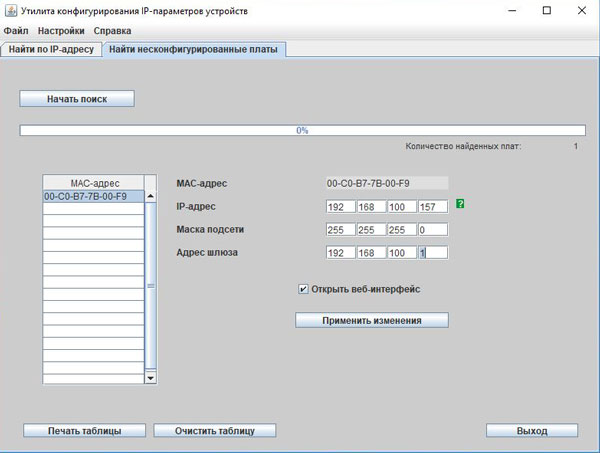Select 'Найти несконфигурированные платы' tab
Viewport: 600px width, 453px height.
click(195, 49)
